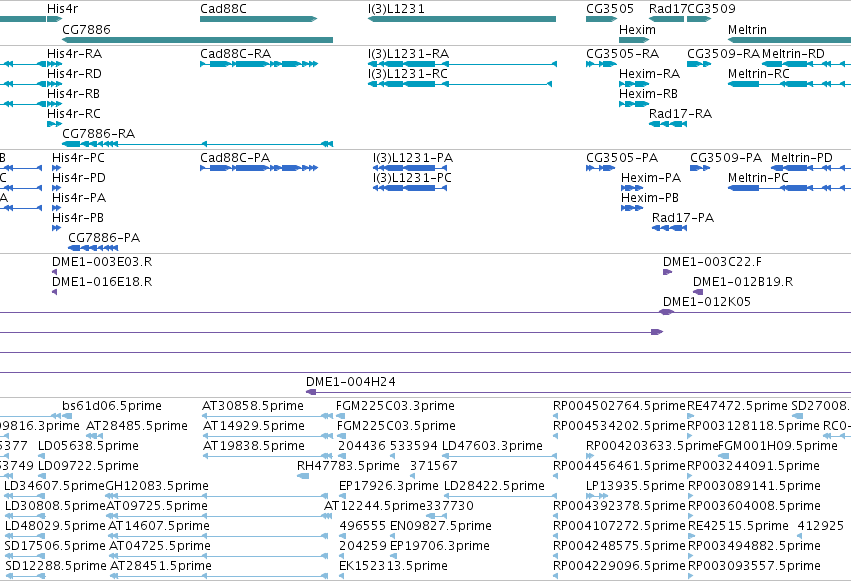Select EST label RH47783.5prime
This screenshot has height=581, width=851.
(x=348, y=466)
